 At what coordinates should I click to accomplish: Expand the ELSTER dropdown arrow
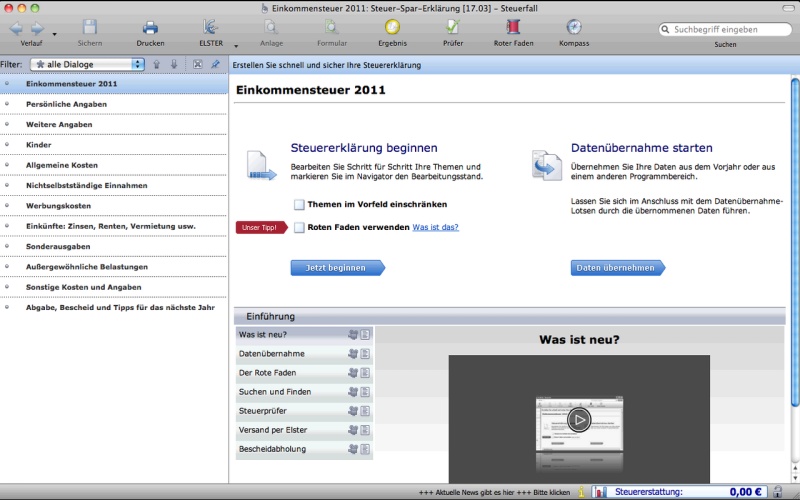coord(236,46)
